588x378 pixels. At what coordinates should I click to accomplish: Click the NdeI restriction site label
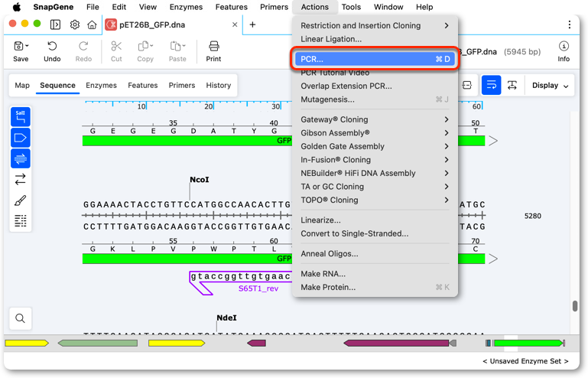pos(226,318)
